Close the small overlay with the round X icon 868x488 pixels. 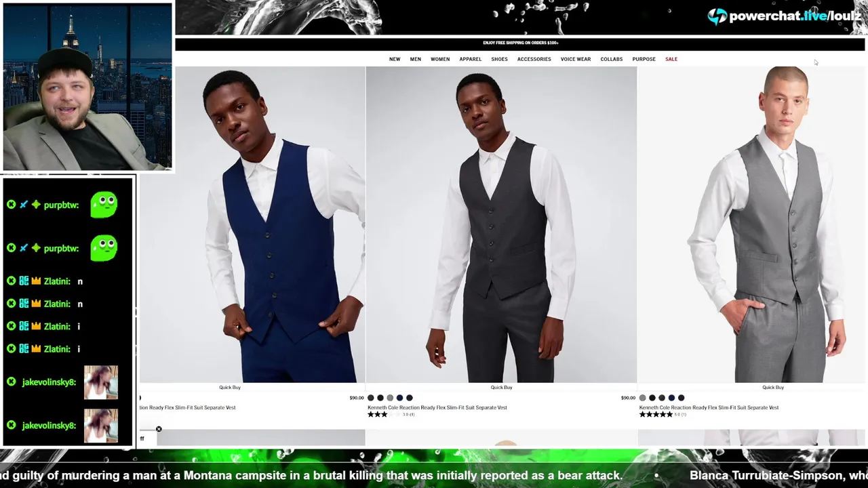coord(159,429)
